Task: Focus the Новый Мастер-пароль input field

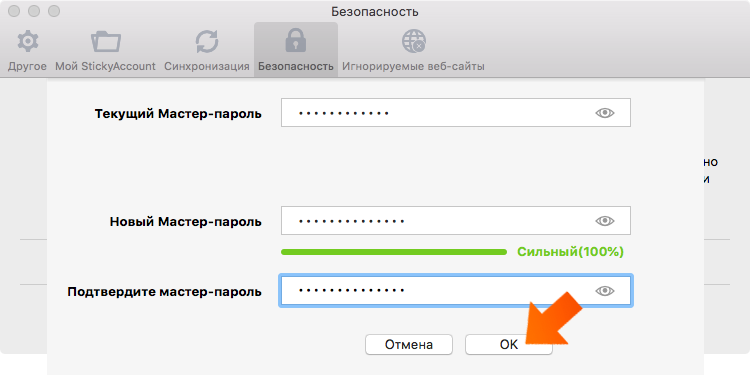Action: [456, 221]
